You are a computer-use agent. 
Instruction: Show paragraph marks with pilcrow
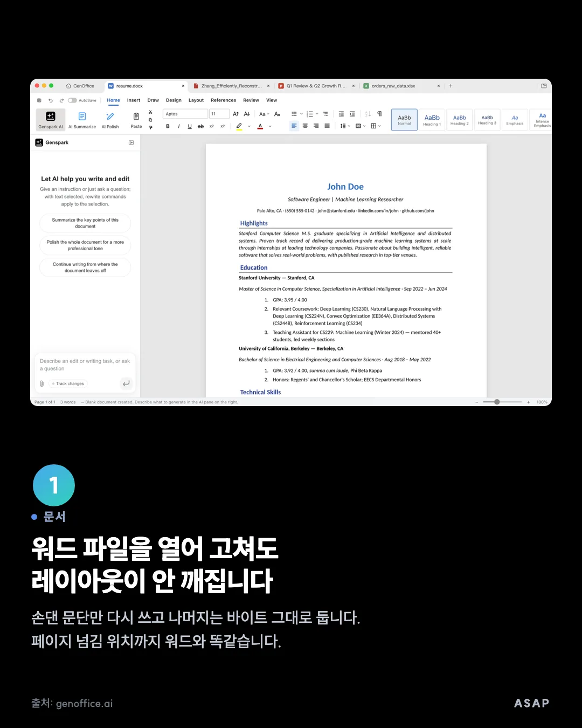click(379, 114)
